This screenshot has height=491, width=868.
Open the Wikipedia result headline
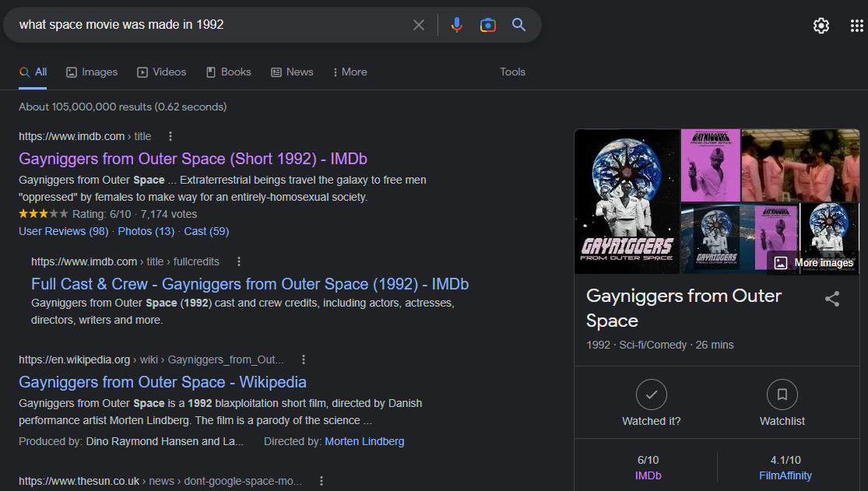coord(162,382)
